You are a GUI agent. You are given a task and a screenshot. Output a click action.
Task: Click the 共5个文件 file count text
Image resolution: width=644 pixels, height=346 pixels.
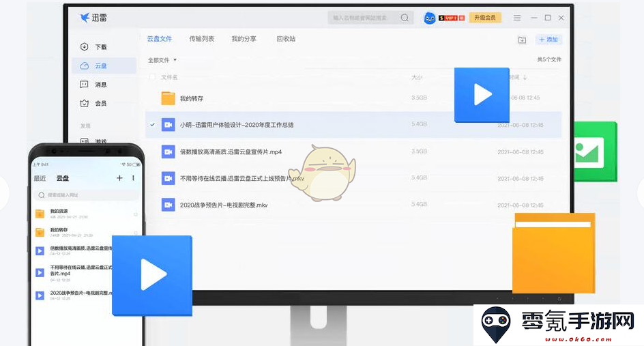549,59
